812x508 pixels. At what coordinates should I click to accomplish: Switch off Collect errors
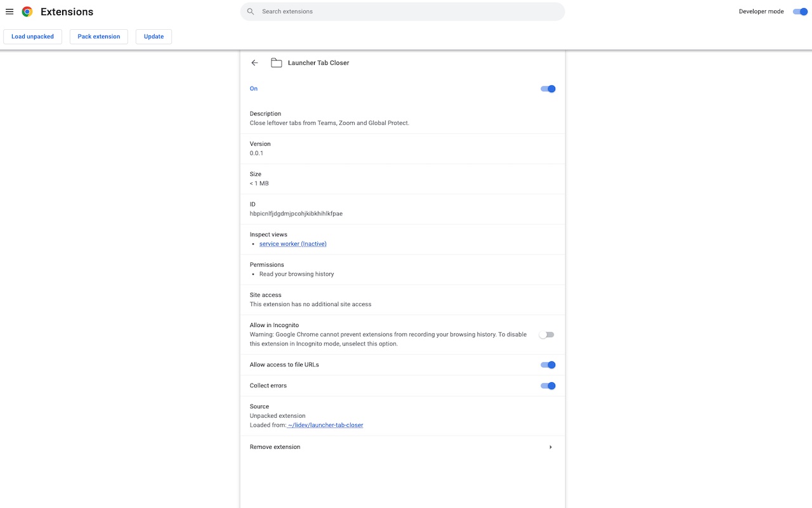548,385
